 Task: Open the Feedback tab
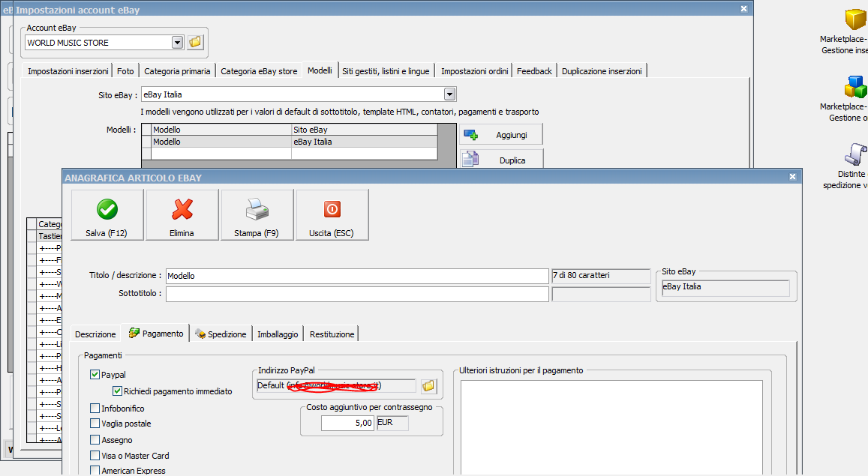pos(534,71)
